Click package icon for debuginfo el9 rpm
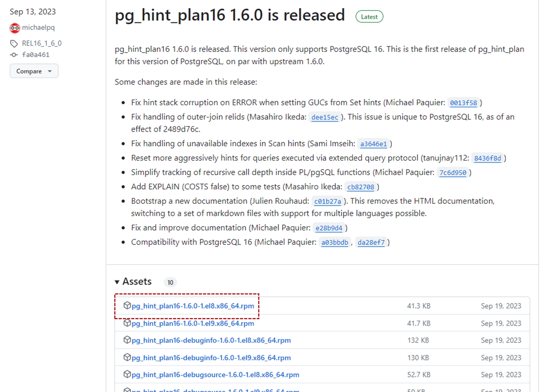Screen dimensions: 543x392 [127, 357]
